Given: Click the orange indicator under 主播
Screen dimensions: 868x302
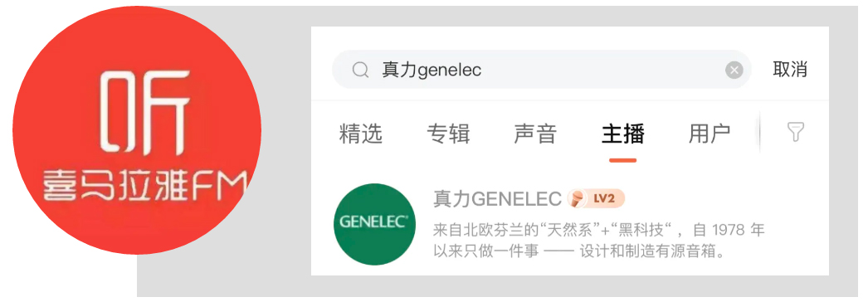Looking at the screenshot, I should click(622, 160).
